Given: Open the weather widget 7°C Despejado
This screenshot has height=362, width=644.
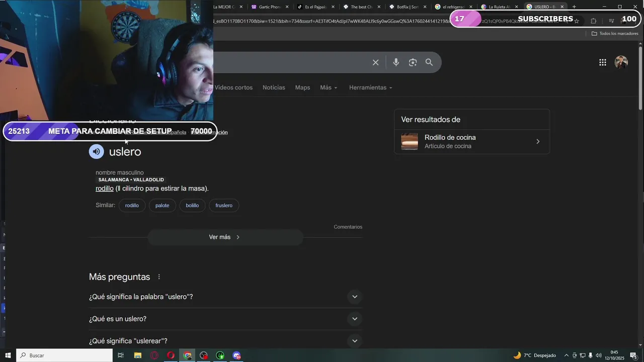Looking at the screenshot, I should (x=534, y=355).
